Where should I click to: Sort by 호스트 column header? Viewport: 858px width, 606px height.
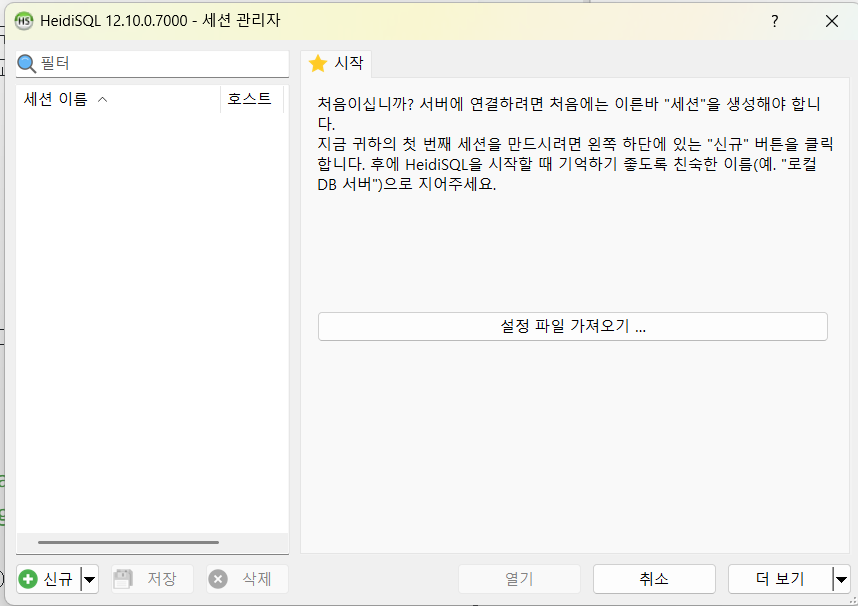coord(252,99)
